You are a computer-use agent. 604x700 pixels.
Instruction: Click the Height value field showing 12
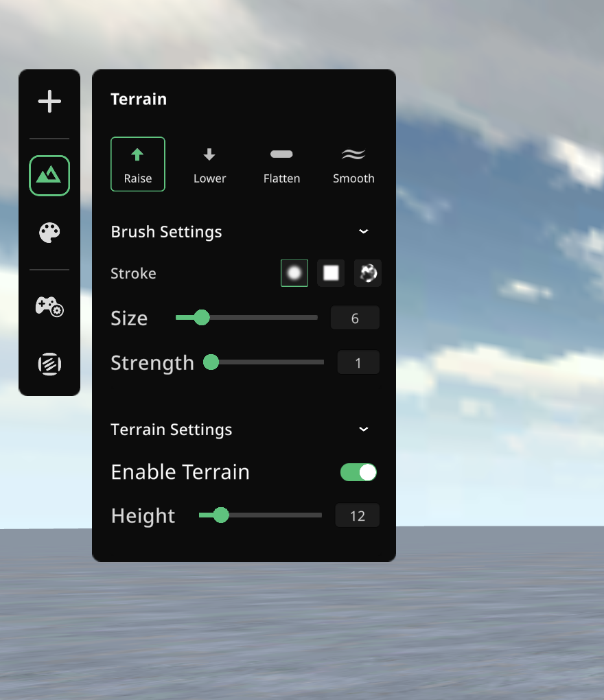(357, 516)
